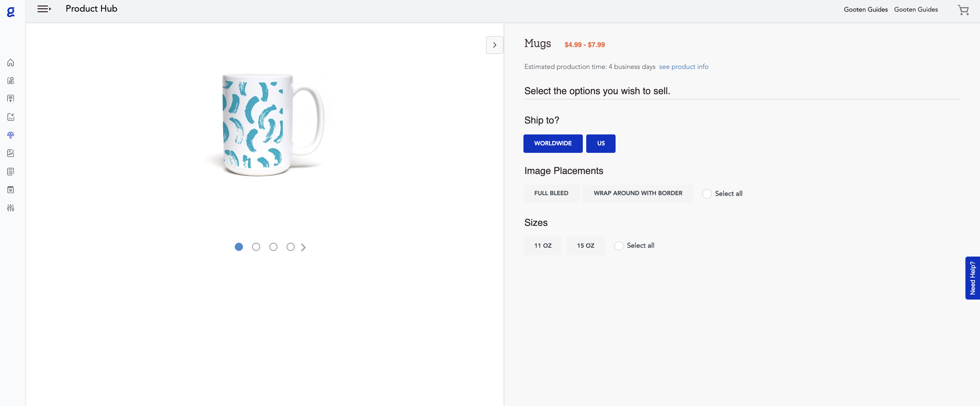Open the shopping cart icon
980x406 pixels.
963,10
